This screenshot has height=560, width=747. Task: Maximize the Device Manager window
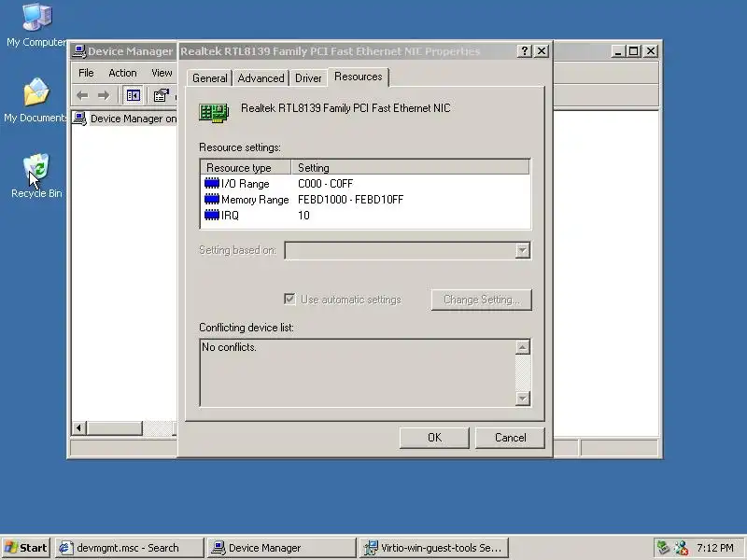[634, 51]
